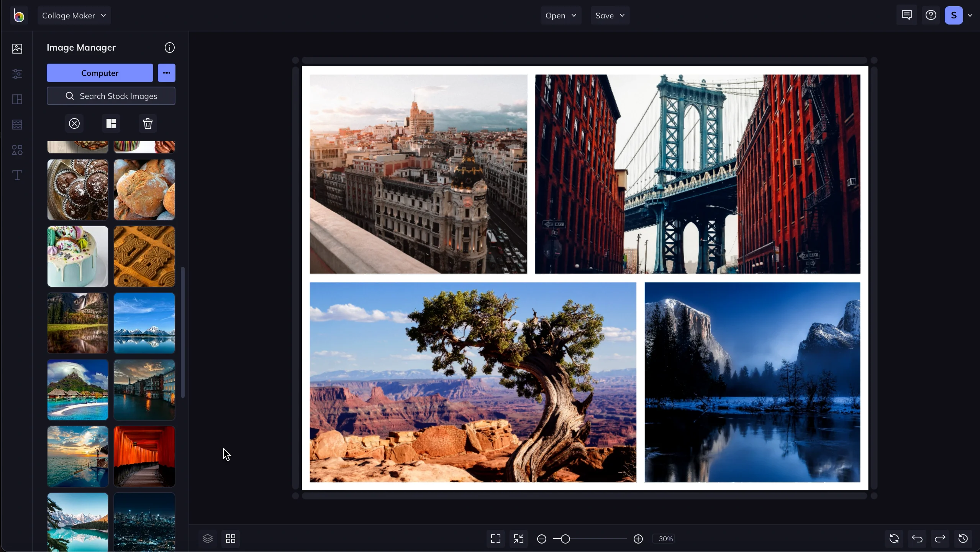The width and height of the screenshot is (980, 552).
Task: Click the Image Manager vertical scrollbar
Action: [183, 332]
